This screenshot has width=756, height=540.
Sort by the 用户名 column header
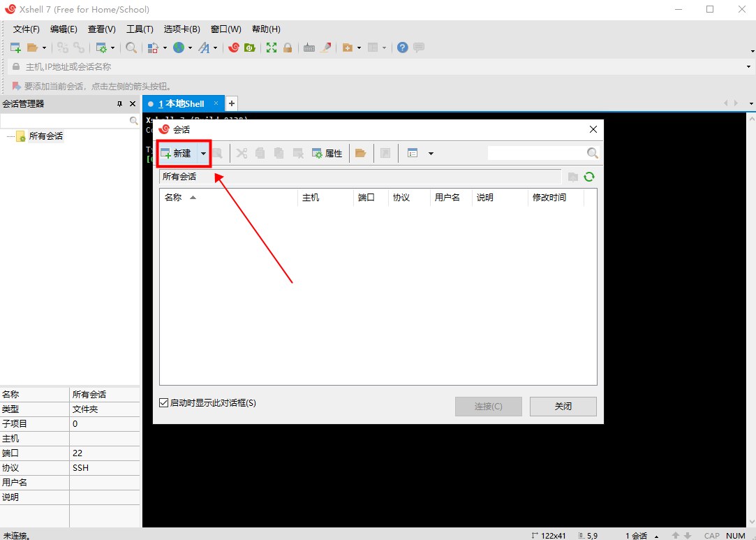(451, 198)
